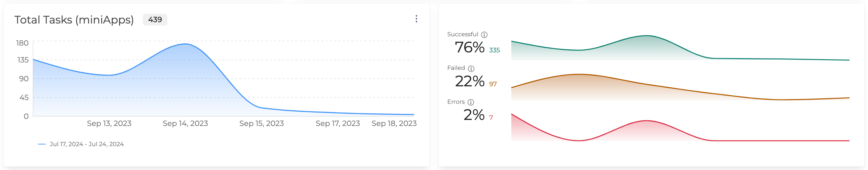868x170 pixels.
Task: Select the Sep 15, 2023 date label
Action: (262, 124)
